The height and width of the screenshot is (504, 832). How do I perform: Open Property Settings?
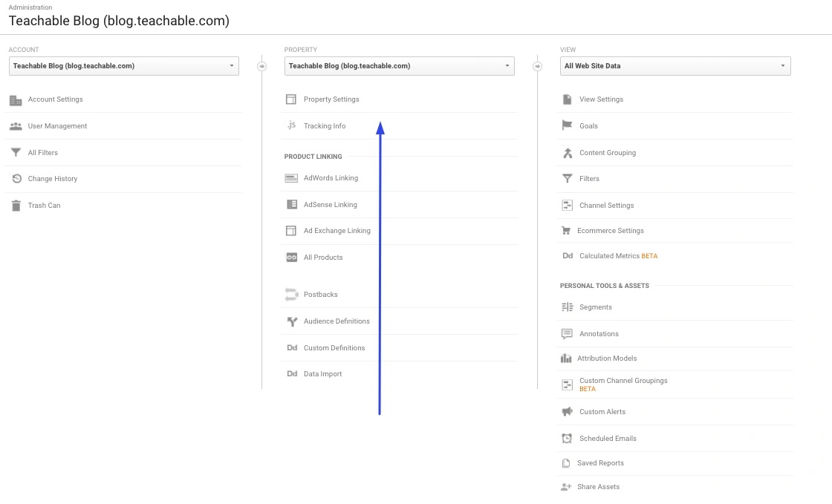pyautogui.click(x=331, y=99)
